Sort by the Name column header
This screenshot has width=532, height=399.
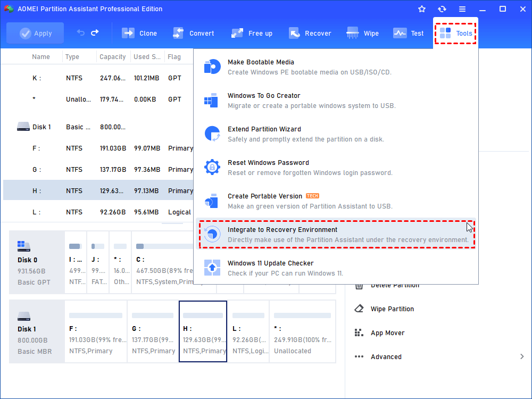(x=41, y=57)
